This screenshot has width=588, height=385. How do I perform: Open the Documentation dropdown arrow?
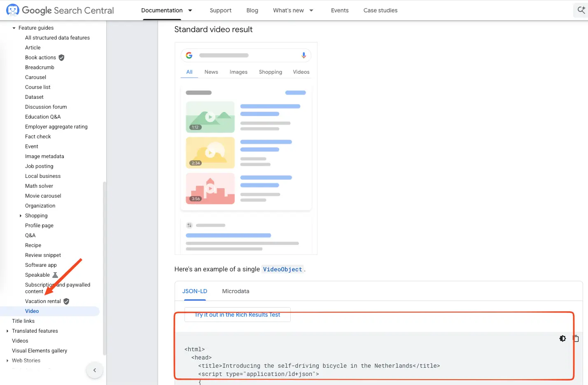(x=190, y=10)
